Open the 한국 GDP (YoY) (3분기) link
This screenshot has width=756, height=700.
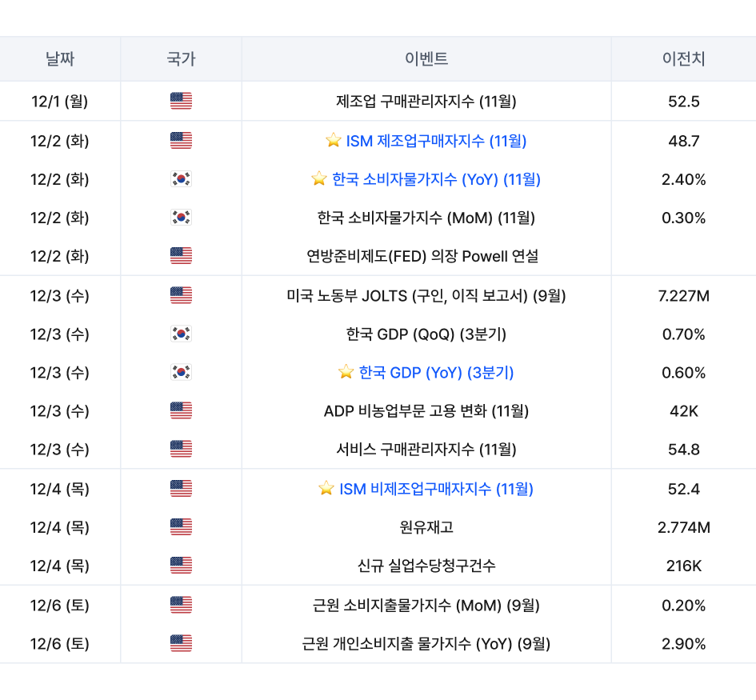point(436,372)
